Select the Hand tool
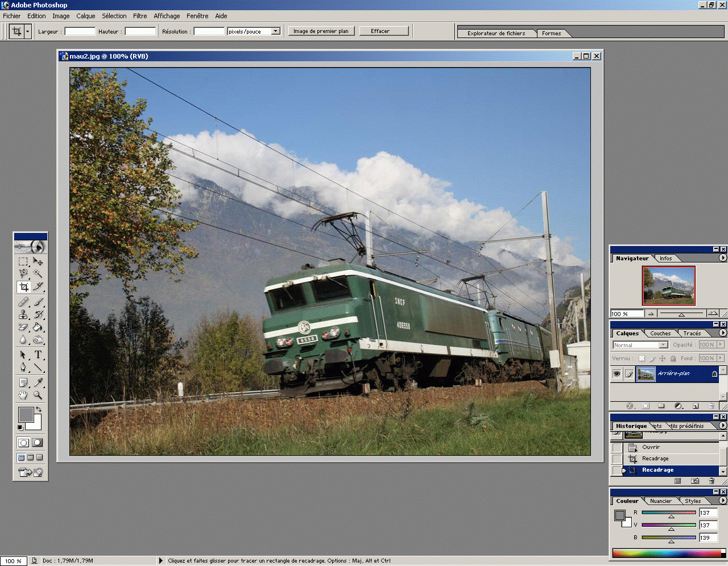 (x=23, y=395)
